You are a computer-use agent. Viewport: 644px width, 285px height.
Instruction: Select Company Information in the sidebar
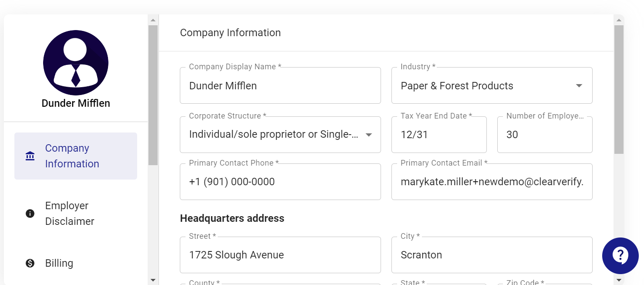tap(76, 156)
